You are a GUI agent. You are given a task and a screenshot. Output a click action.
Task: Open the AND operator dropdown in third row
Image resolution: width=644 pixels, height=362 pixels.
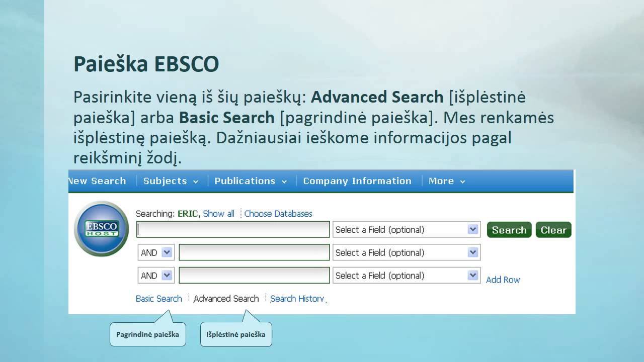tap(156, 275)
